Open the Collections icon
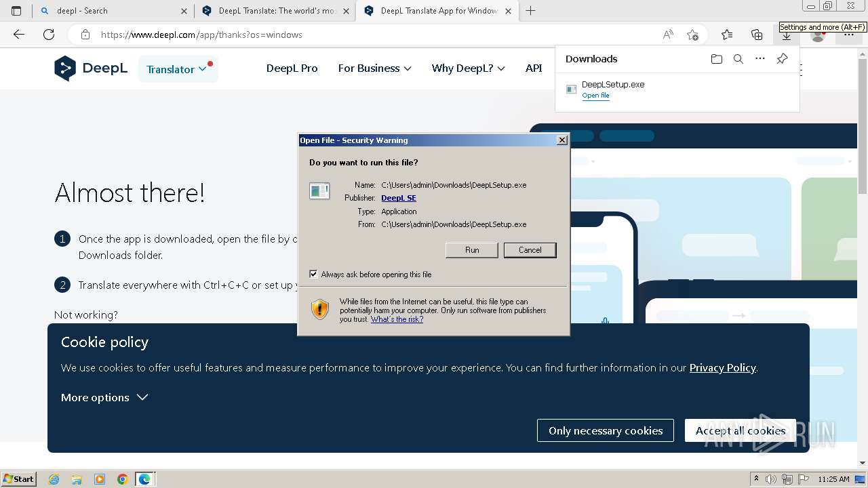The width and height of the screenshot is (868, 488). (757, 35)
